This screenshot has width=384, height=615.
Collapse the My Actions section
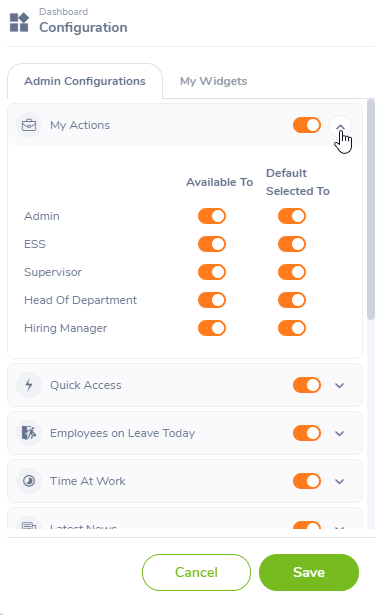click(x=340, y=126)
